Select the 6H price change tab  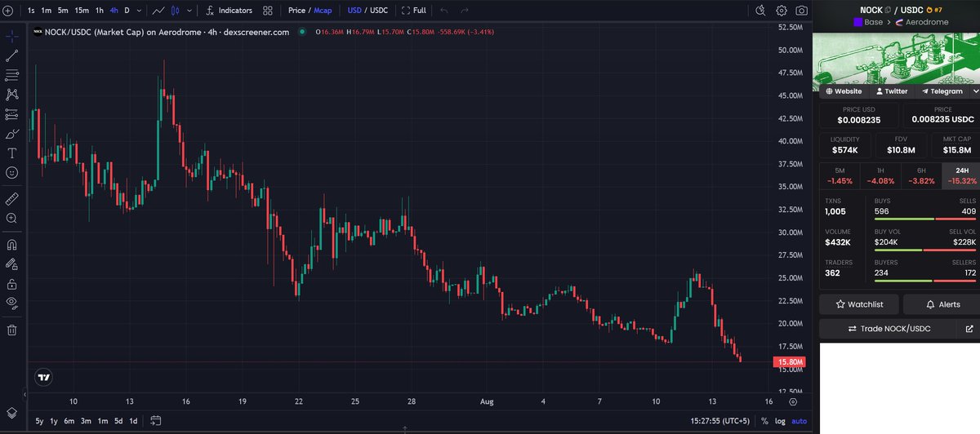(922, 176)
